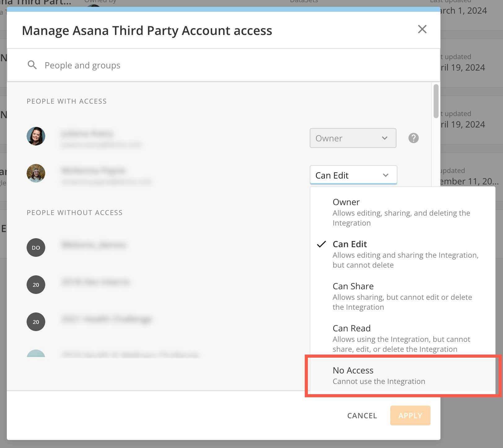Select the Can Read permission option
The width and height of the screenshot is (503, 448).
click(x=403, y=338)
